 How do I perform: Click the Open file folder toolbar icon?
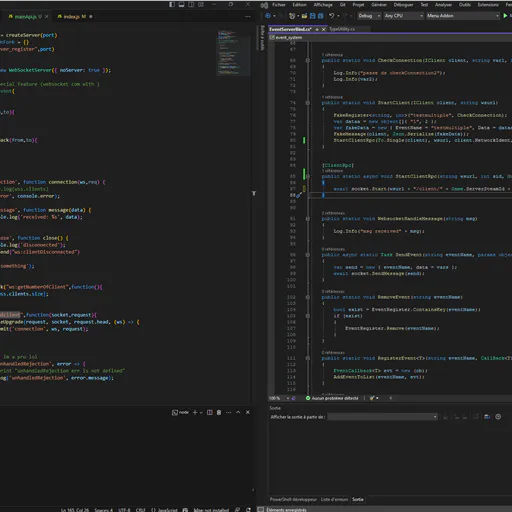(304, 16)
